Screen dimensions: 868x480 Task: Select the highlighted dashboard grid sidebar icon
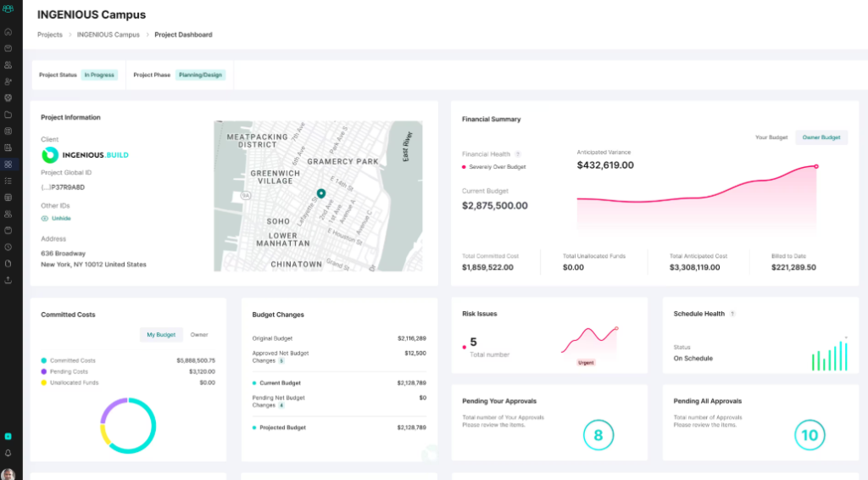[x=8, y=164]
